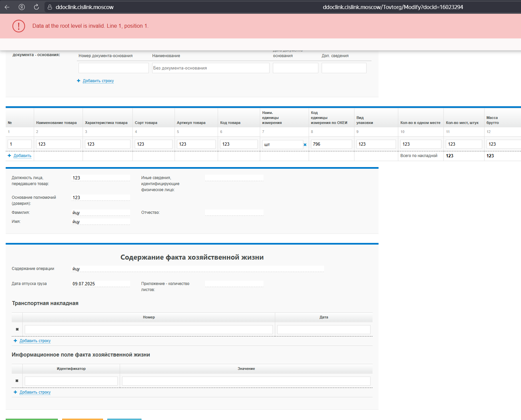Focus the Значение input field
Viewport: 521px width, 420px height.
(246, 381)
